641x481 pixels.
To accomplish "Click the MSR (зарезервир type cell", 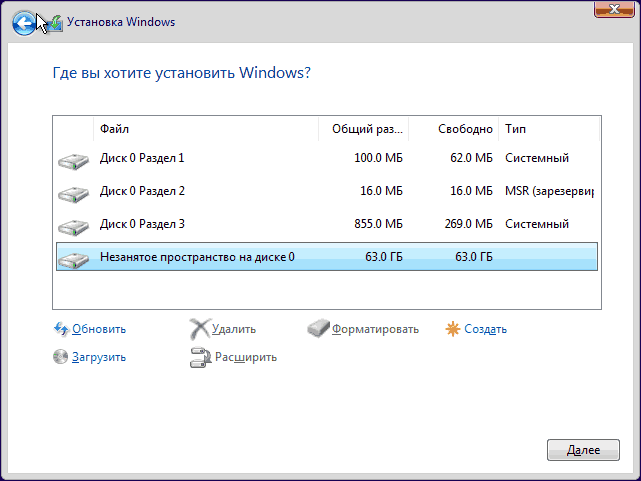I will [549, 191].
